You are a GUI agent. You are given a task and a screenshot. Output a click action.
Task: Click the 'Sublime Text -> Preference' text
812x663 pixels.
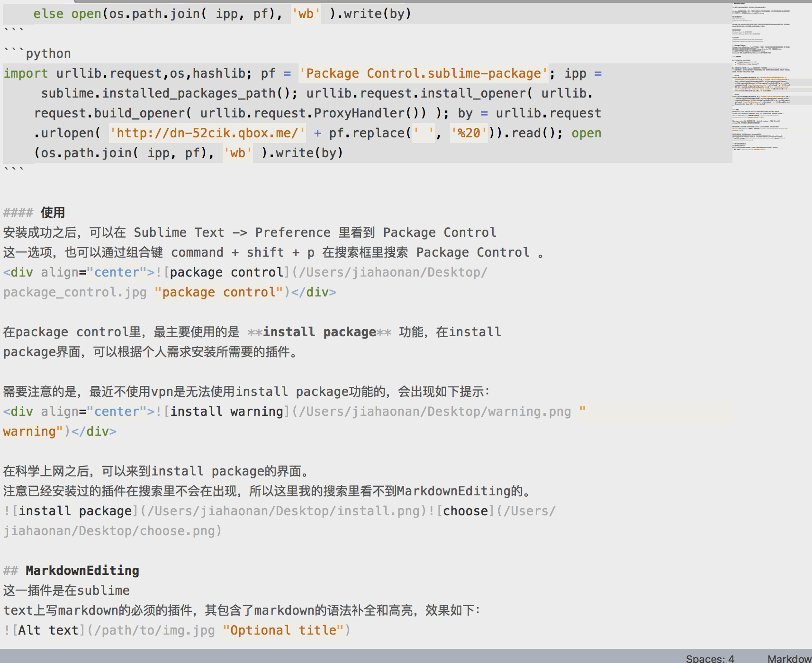click(232, 233)
